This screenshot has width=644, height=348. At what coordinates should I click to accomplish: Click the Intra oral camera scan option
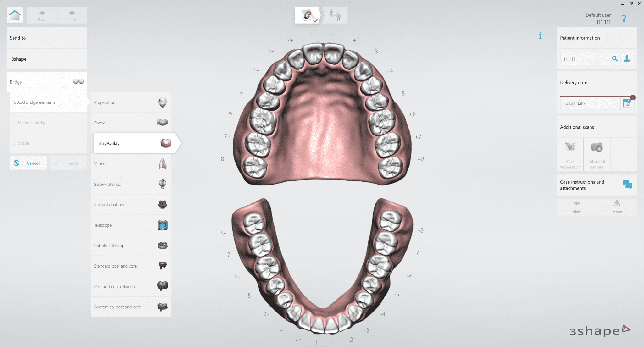pos(597,154)
